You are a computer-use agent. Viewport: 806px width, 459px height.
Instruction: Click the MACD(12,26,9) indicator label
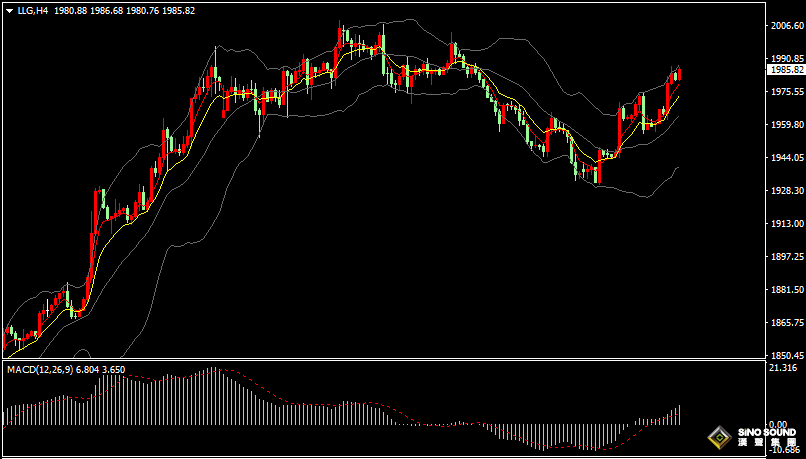click(x=40, y=369)
